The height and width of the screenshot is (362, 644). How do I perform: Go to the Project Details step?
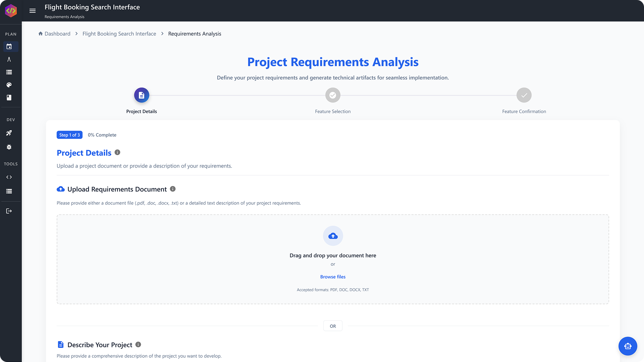pyautogui.click(x=141, y=95)
